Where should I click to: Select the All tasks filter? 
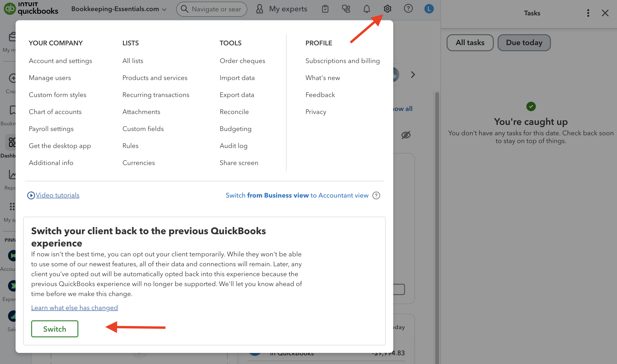click(x=470, y=43)
